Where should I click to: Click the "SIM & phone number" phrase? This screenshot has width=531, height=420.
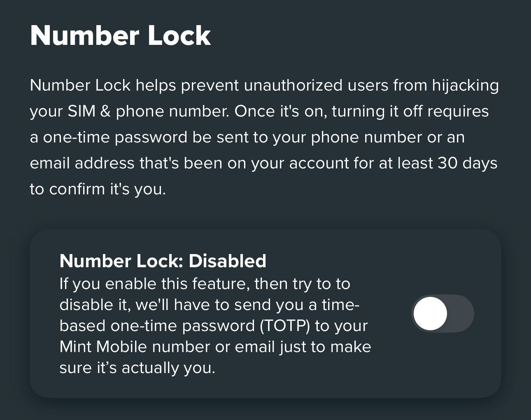tap(148, 112)
